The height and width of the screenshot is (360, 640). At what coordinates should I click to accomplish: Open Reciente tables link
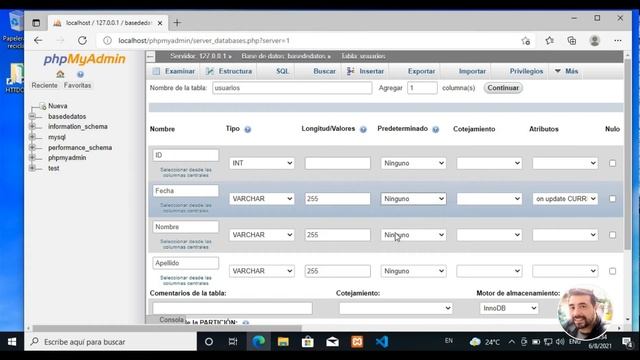[44, 85]
